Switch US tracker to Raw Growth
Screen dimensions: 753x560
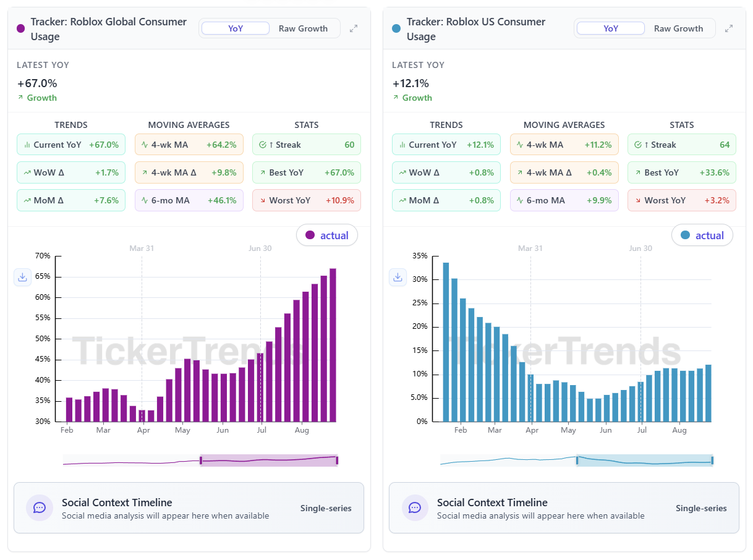[x=678, y=28]
